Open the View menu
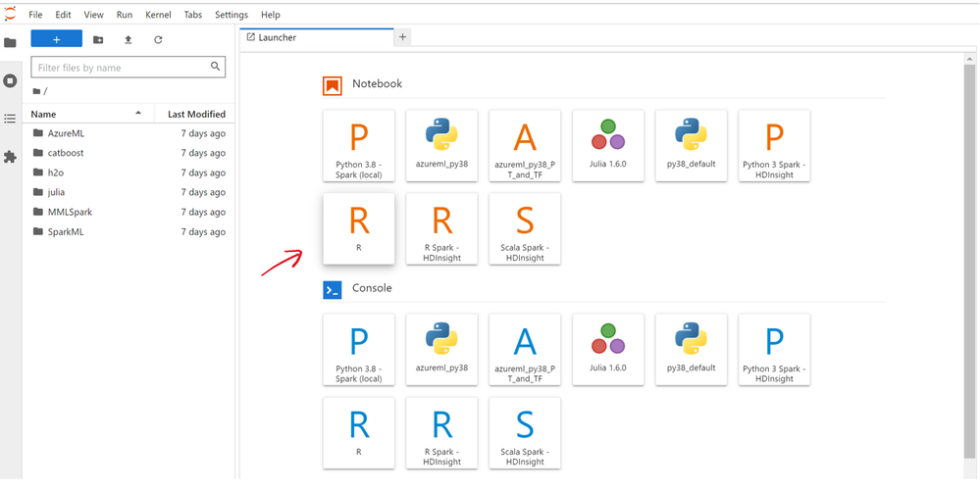Screen dimensions: 980x491 point(94,15)
